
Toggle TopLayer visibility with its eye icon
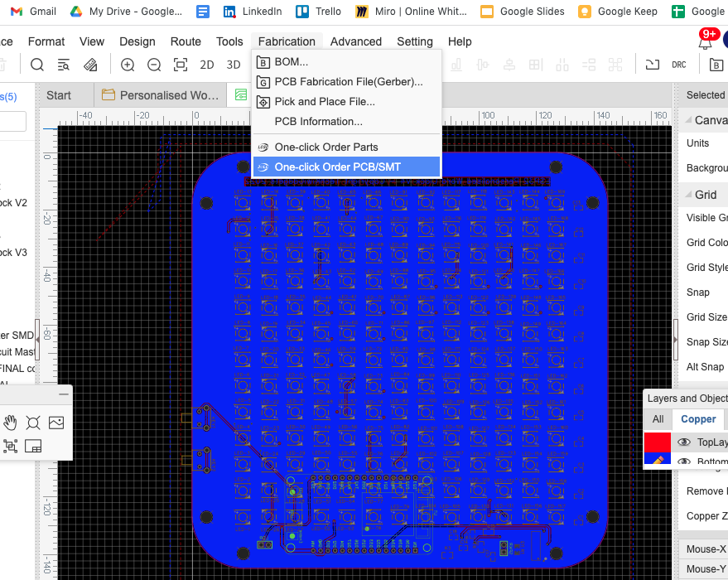click(682, 442)
